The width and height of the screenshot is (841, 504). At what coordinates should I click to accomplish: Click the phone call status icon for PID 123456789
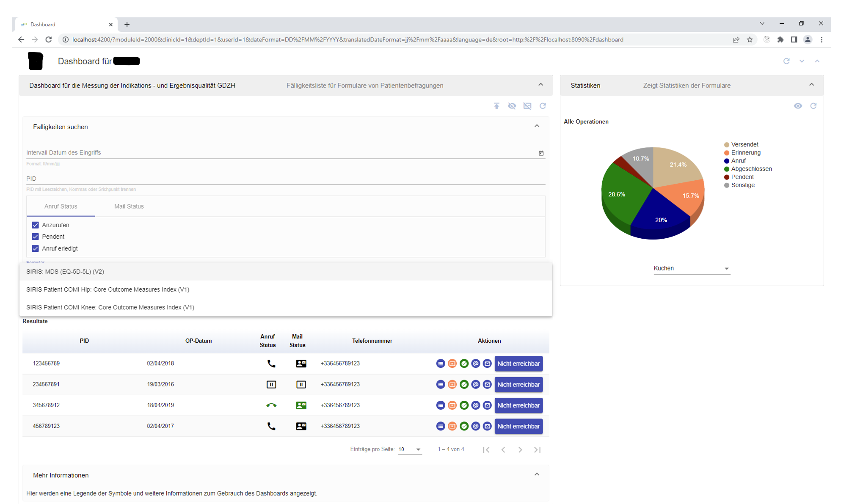coord(271,364)
